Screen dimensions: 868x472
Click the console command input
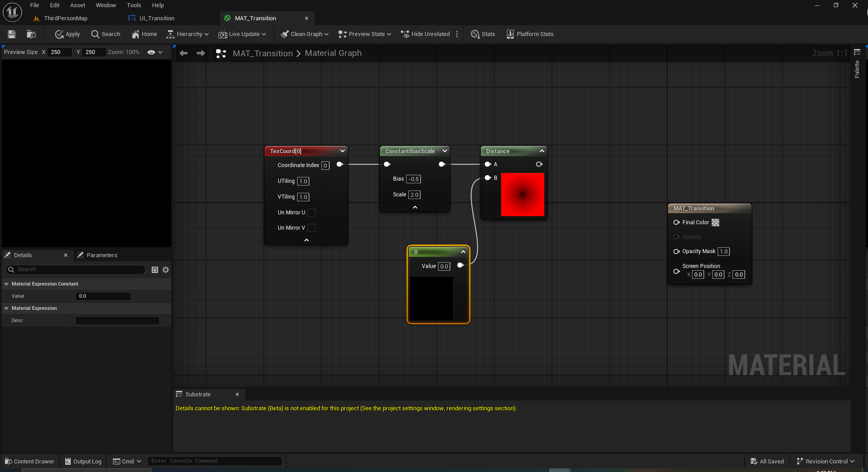point(215,461)
